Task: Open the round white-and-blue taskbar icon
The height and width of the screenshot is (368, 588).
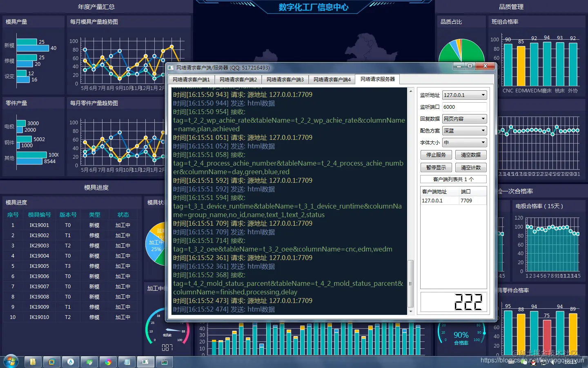Action: tap(70, 362)
